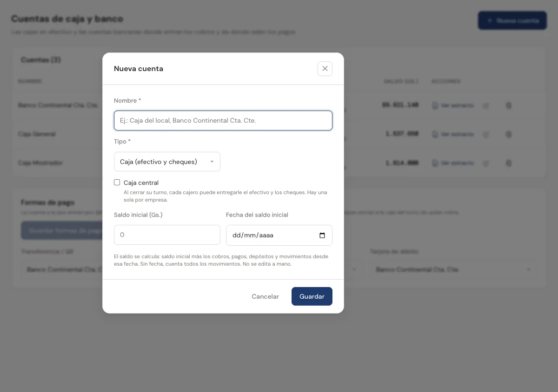Click the delete icon on the Banco Continental row
This screenshot has height=392, width=558.
[509, 105]
